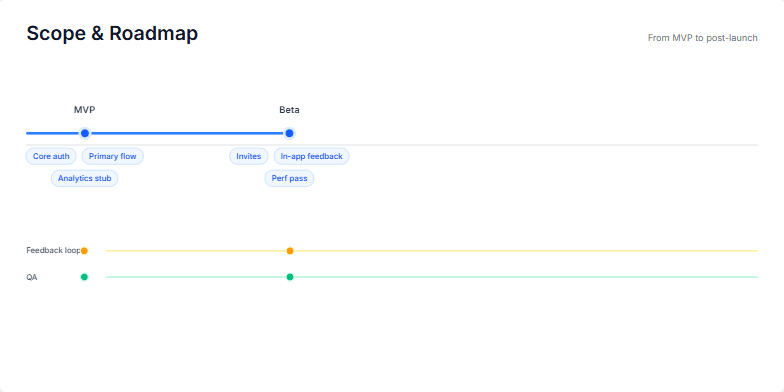Select the Analytics stub chip
This screenshot has height=392, width=784.
(x=84, y=178)
